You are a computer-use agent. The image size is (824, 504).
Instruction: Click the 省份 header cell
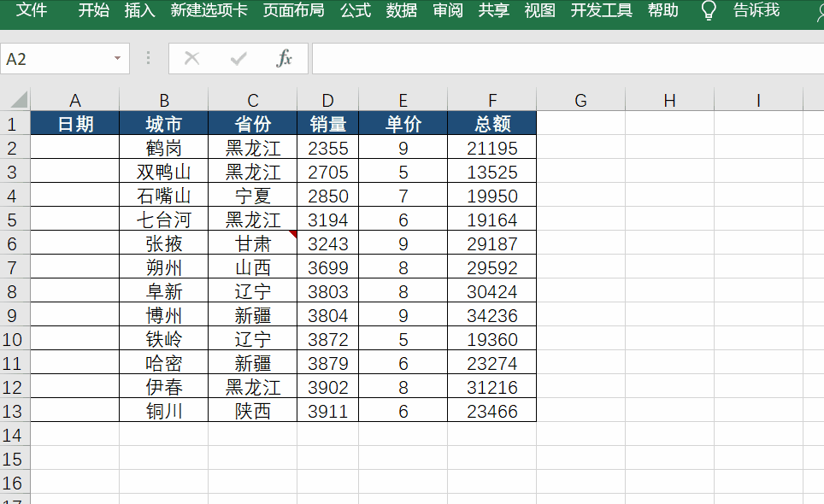tap(253, 124)
